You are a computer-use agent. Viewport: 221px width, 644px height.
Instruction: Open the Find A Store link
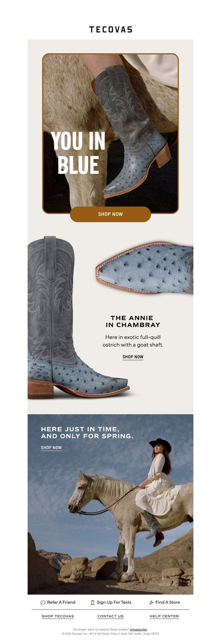pyautogui.click(x=165, y=602)
